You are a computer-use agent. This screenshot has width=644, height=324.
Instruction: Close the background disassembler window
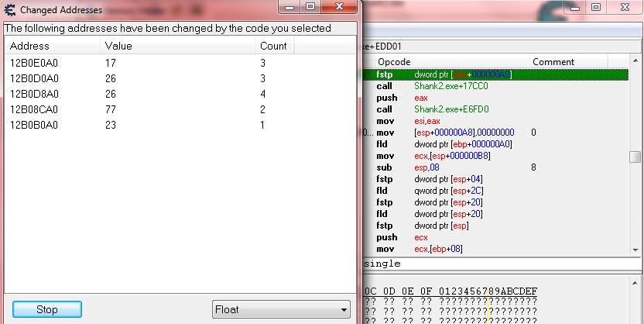(625, 8)
